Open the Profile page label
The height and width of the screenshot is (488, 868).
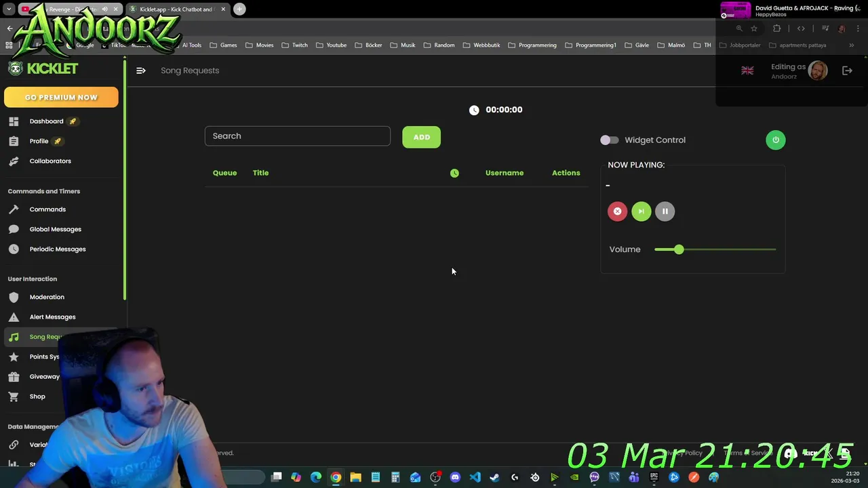coord(39,141)
